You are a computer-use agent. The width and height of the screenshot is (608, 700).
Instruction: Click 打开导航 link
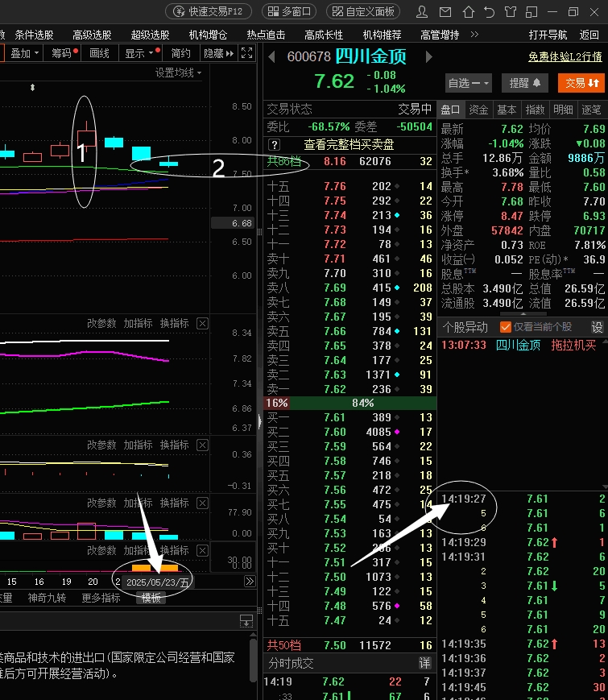(x=548, y=35)
